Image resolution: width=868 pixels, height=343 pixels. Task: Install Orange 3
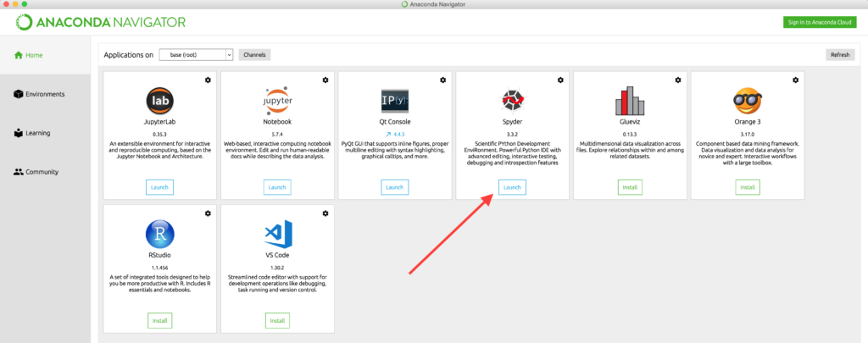[748, 187]
